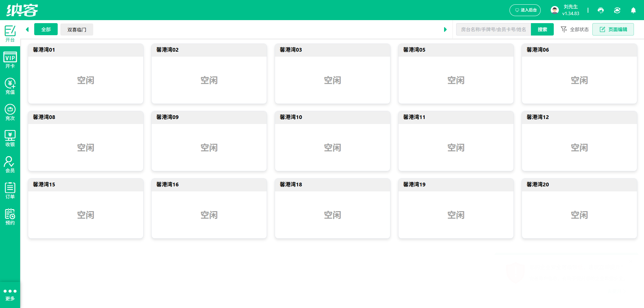Open the 充次 sidebar icon
644x308 pixels.
pyautogui.click(x=10, y=112)
